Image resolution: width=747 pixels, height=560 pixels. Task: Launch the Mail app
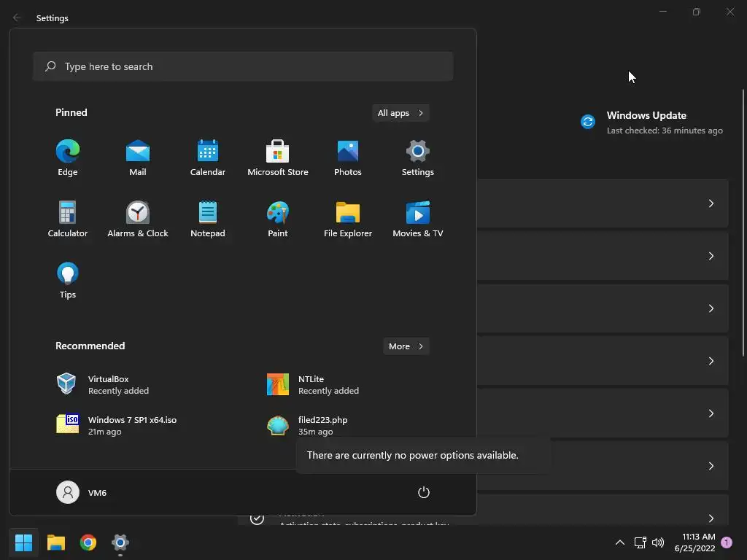(x=138, y=158)
